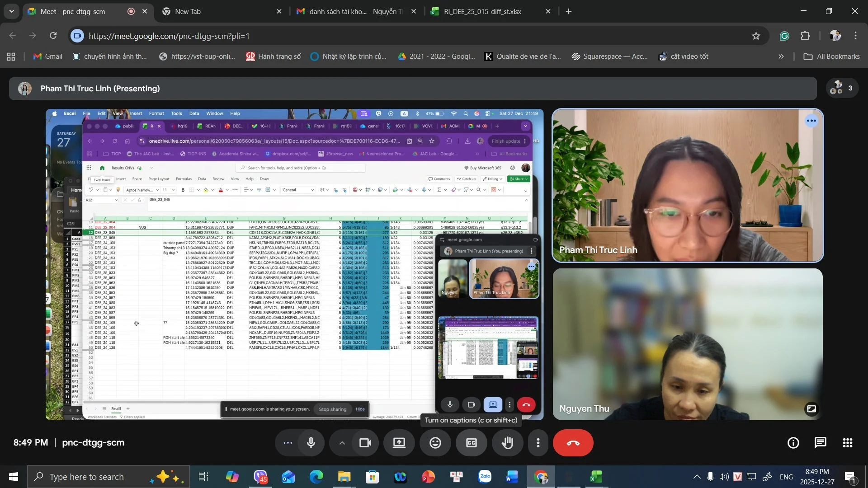
Task: Open the emoji reactions panel
Action: pos(435,443)
